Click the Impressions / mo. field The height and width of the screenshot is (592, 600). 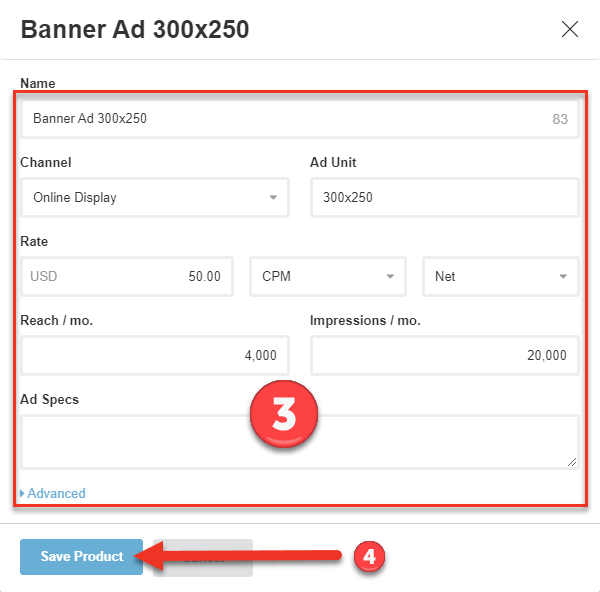click(x=444, y=356)
